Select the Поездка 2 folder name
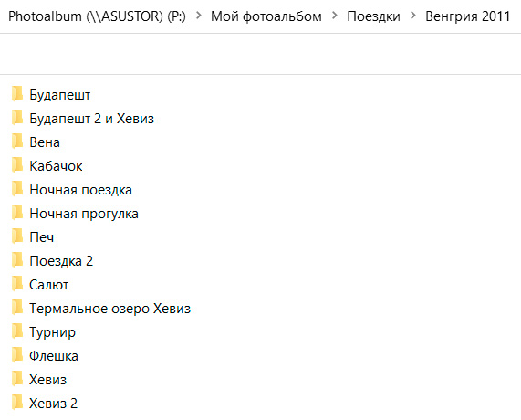The height and width of the screenshot is (420, 521). 61,261
